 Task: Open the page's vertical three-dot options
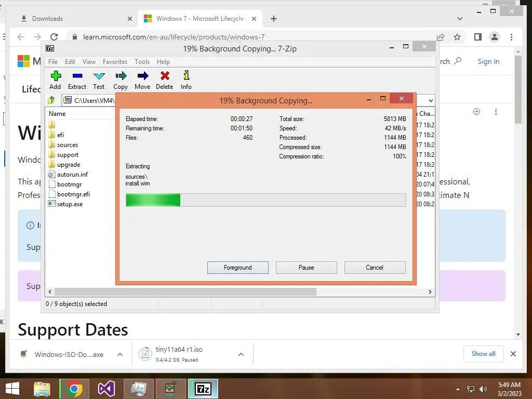[x=496, y=112]
